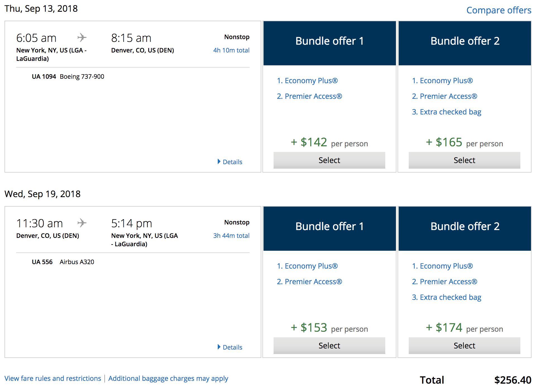
Task: Select Bundle offer 2 for $174 per person
Action: (x=464, y=346)
